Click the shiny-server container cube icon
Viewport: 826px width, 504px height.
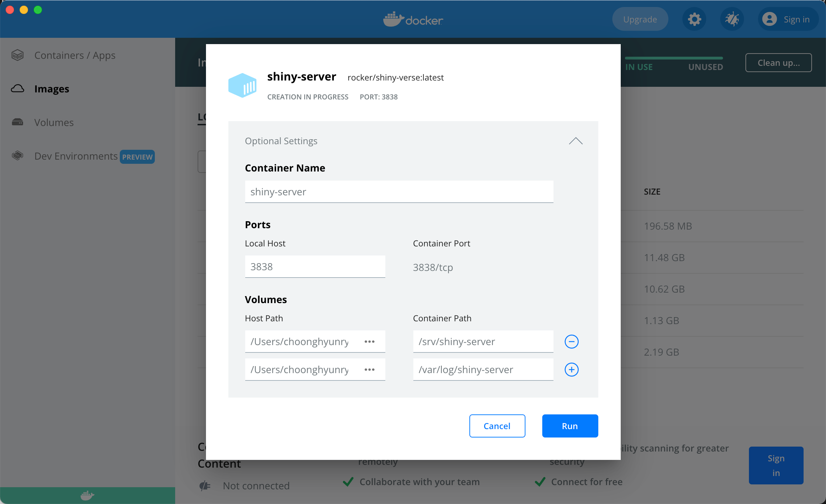[242, 85]
